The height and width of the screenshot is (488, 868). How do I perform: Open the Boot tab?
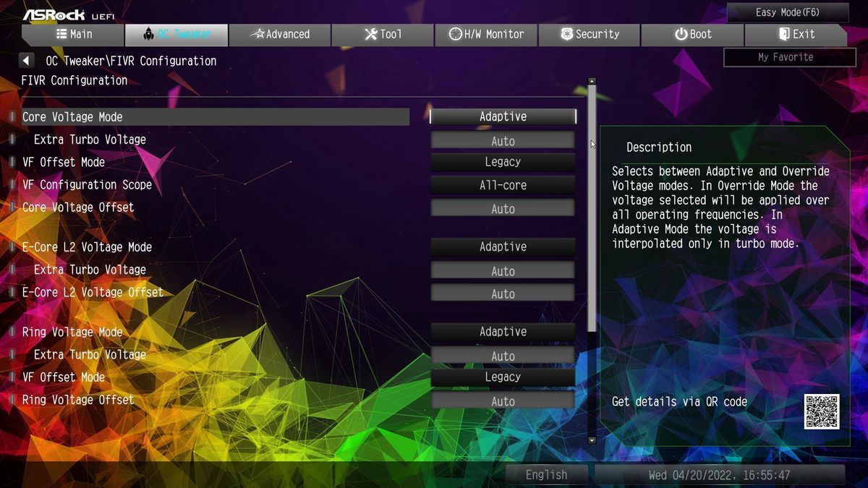pos(693,35)
